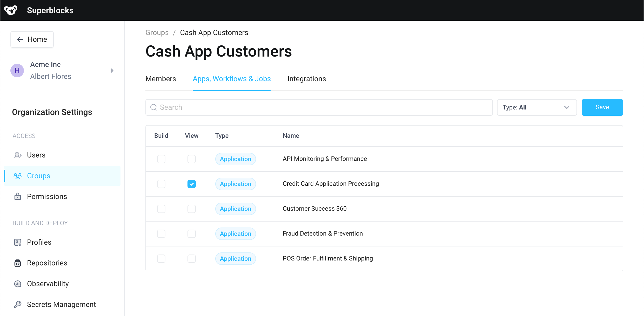Click the Permissions lock icon
Viewport: 644px width, 316px height.
17,196
